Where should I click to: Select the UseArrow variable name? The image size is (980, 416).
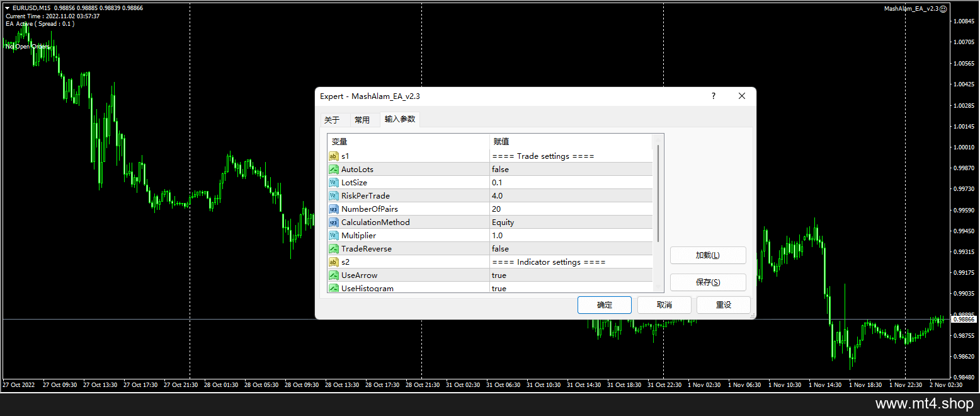point(360,275)
